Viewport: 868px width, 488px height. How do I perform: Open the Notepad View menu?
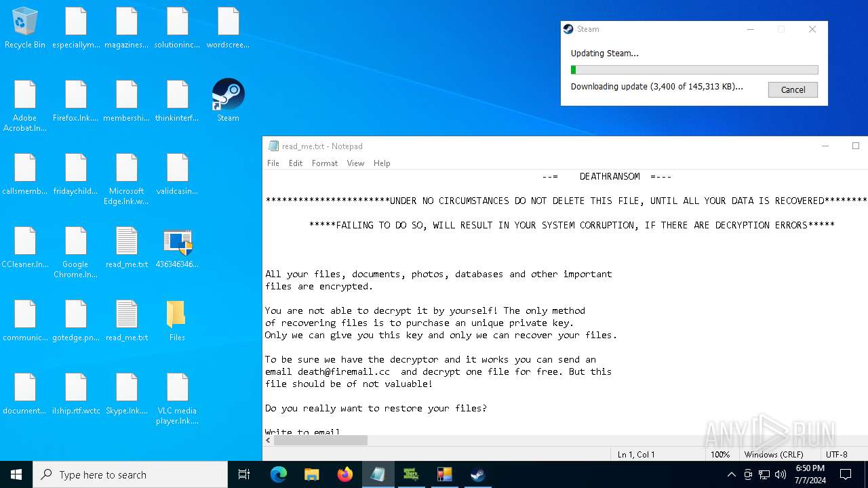355,163
